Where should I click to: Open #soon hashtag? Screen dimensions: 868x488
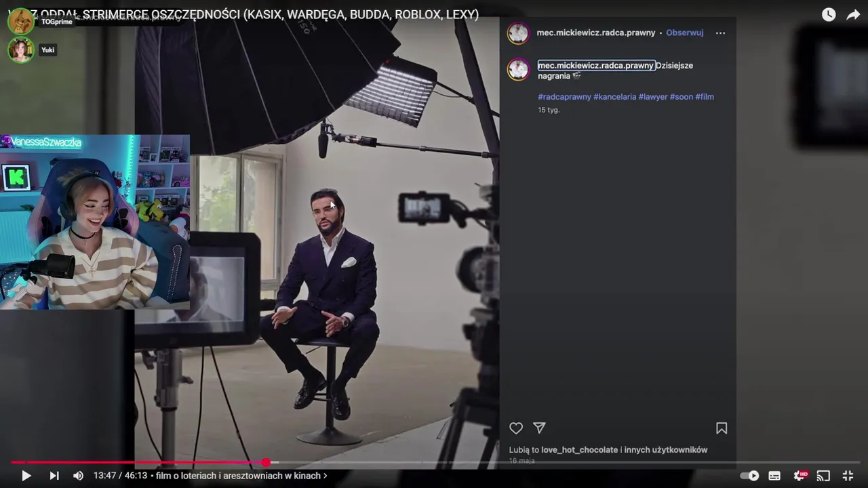click(x=682, y=97)
